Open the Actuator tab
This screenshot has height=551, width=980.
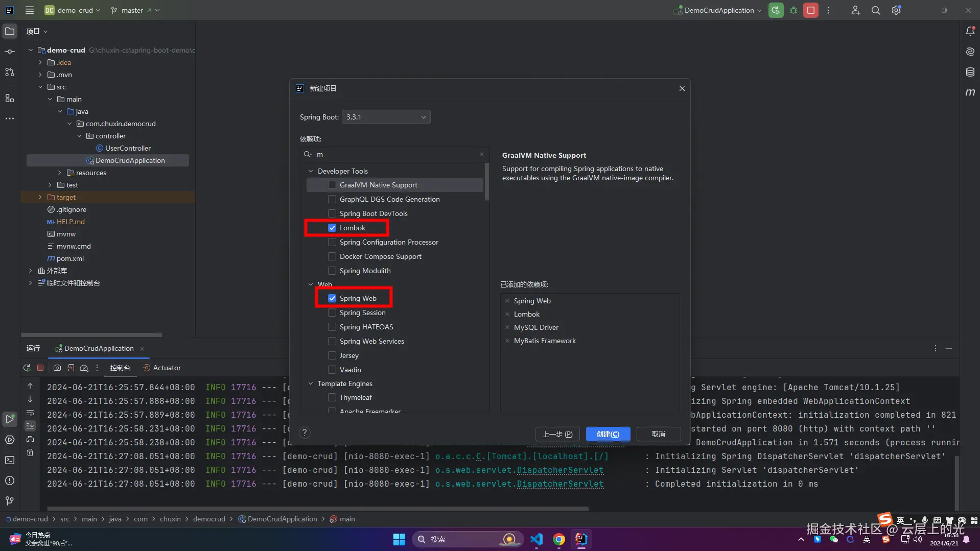(162, 368)
